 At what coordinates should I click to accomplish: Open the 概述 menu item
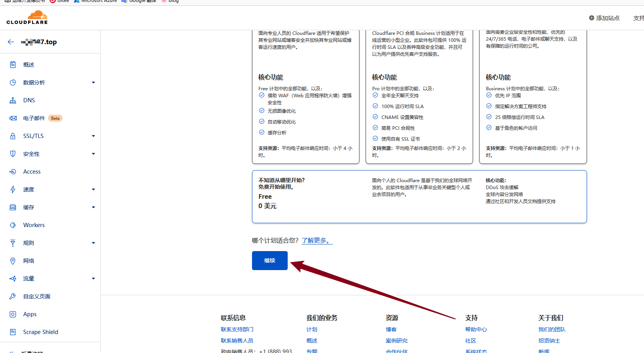pyautogui.click(x=29, y=65)
